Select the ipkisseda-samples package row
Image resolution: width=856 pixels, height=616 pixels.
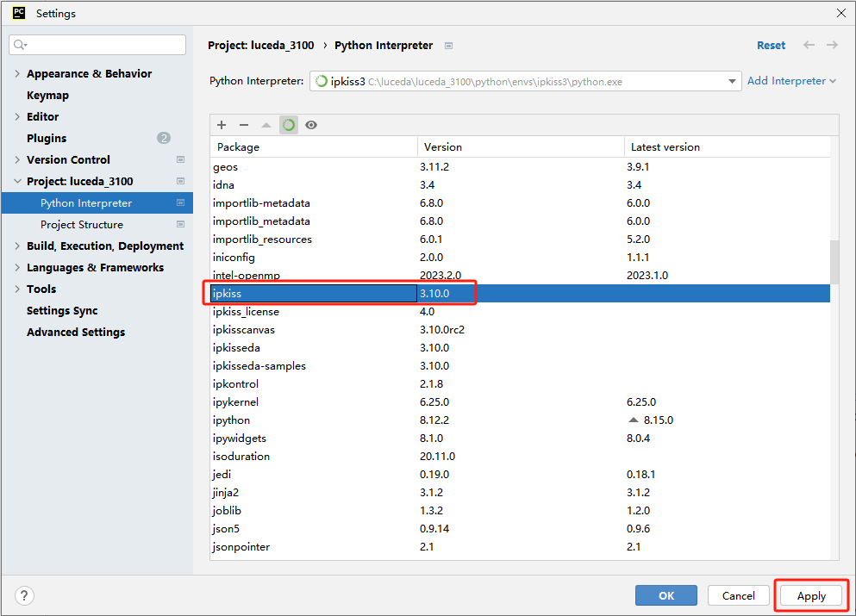[x=521, y=365]
